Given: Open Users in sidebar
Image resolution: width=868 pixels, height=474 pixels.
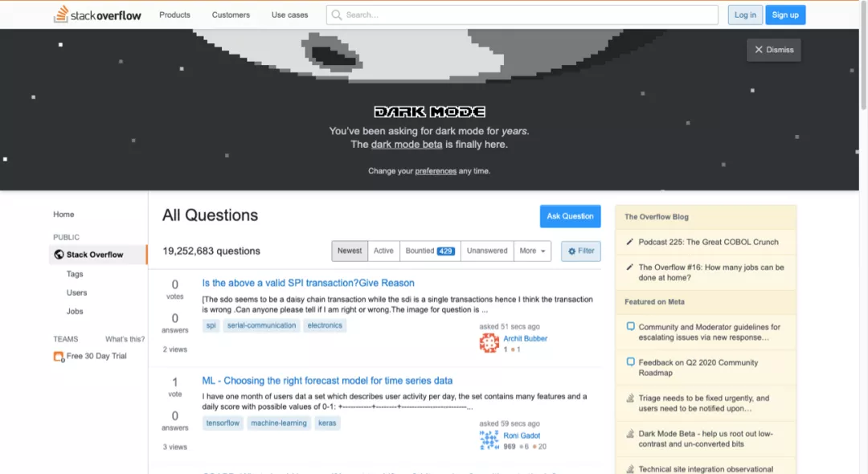Looking at the screenshot, I should pyautogui.click(x=77, y=292).
